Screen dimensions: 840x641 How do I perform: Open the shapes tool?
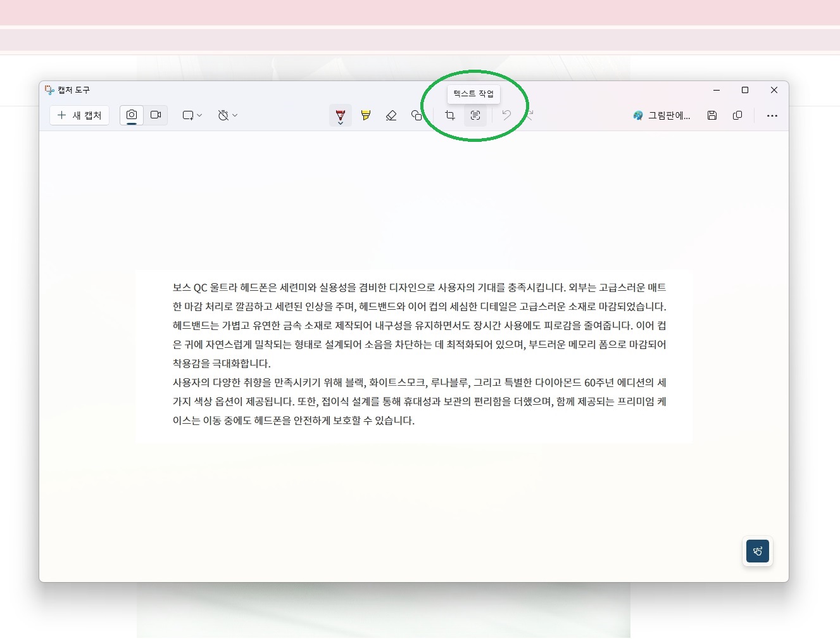[416, 115]
